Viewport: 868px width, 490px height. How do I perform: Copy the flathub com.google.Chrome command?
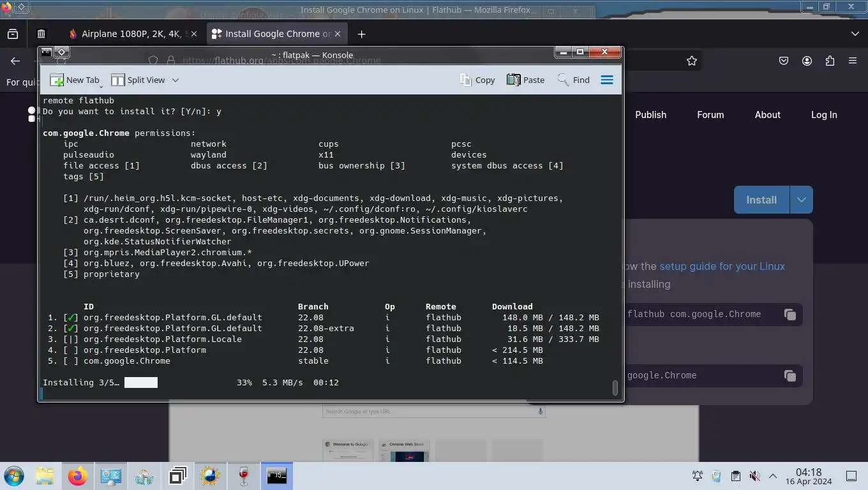tap(789, 315)
